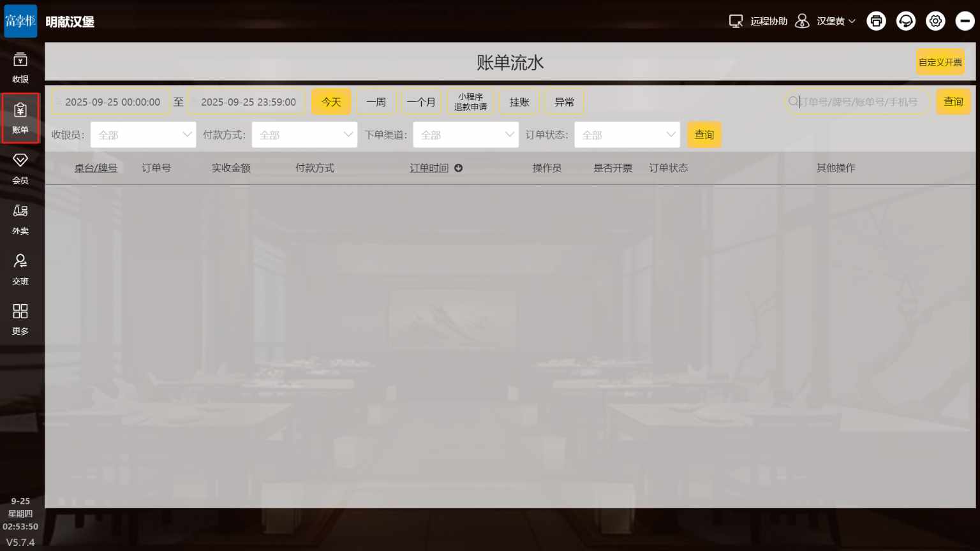Click the minimize circle icon
Screen dimensions: 980x551
tap(965, 21)
